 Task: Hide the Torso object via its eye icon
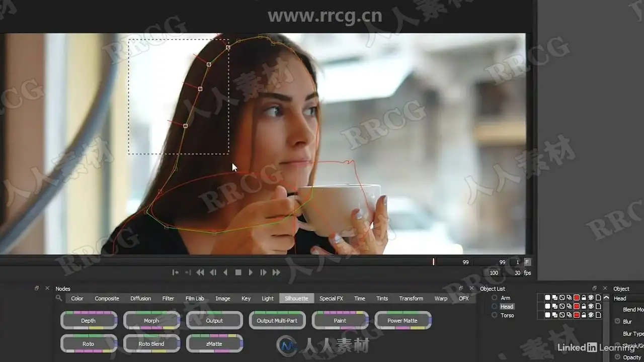click(591, 315)
